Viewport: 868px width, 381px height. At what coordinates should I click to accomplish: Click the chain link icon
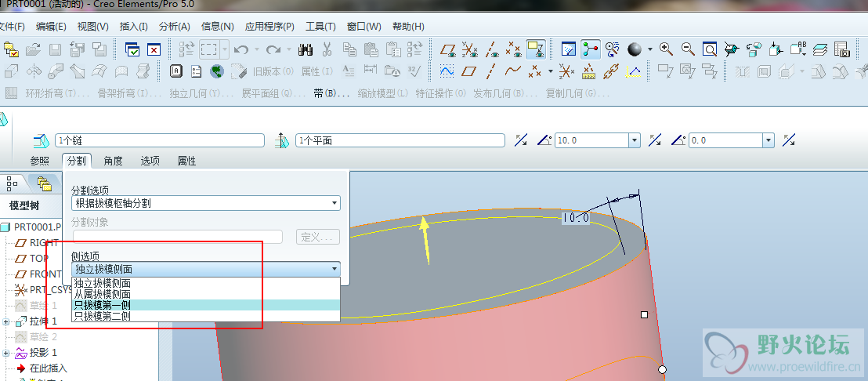click(610, 71)
